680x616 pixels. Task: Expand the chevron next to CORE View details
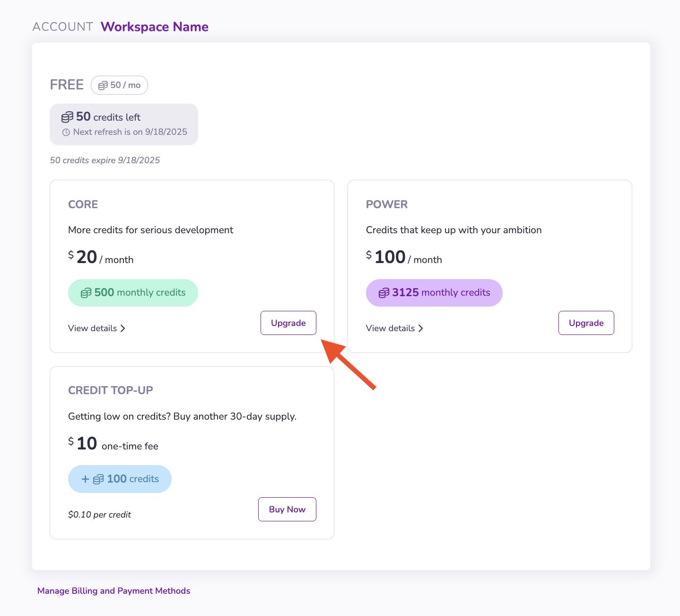[x=123, y=328]
